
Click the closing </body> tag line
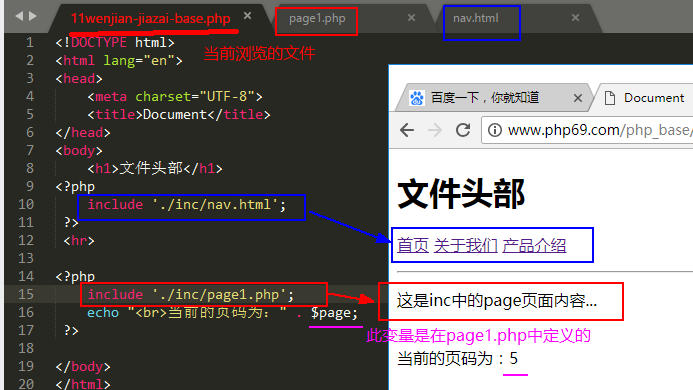(83, 367)
